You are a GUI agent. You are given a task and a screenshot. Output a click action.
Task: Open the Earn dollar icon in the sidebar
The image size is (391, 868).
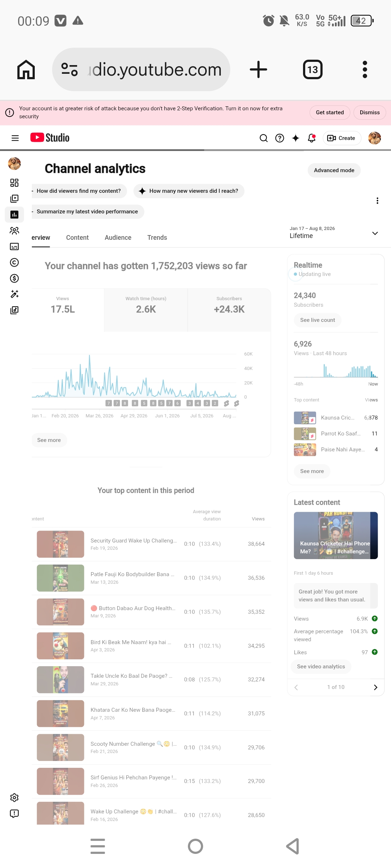(14, 278)
